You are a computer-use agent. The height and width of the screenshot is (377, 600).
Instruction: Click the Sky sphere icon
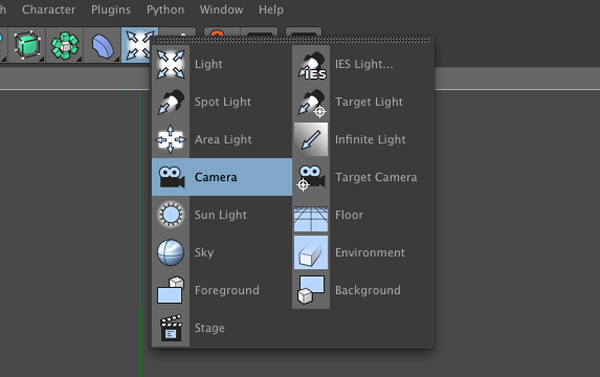[x=171, y=253]
